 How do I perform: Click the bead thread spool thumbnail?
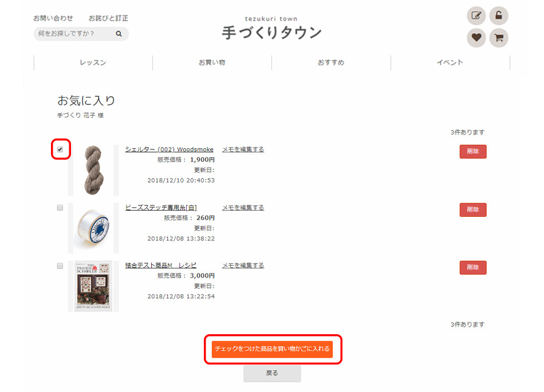click(93, 228)
